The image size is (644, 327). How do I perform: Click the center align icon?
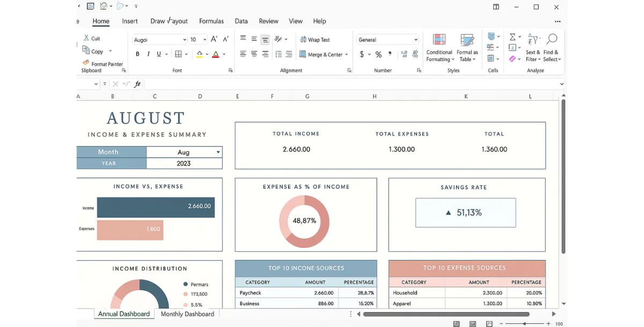point(254,54)
